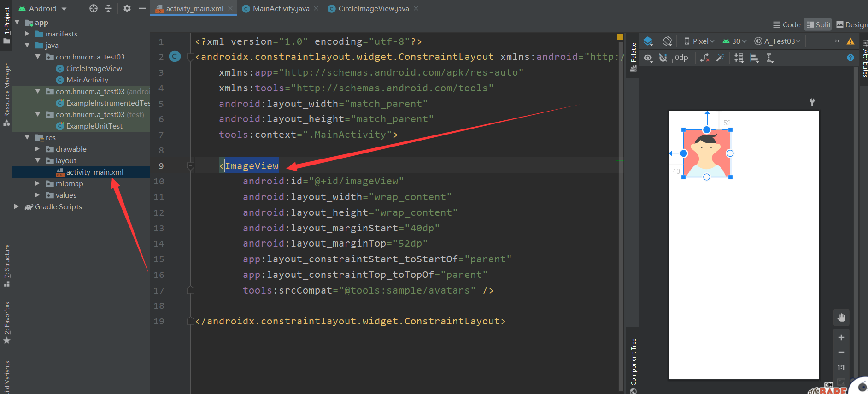868x394 pixels.
Task: Click the yellow warning triangle icon
Action: tap(850, 41)
